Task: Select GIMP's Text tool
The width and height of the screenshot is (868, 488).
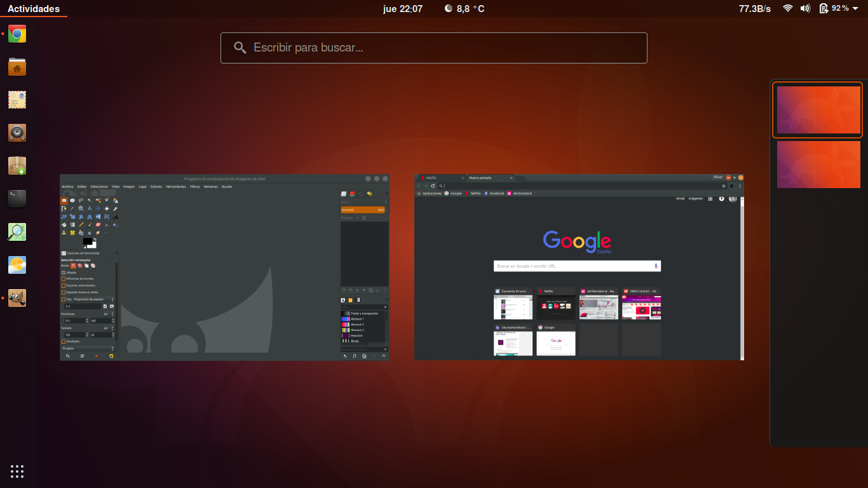Action: [x=115, y=217]
